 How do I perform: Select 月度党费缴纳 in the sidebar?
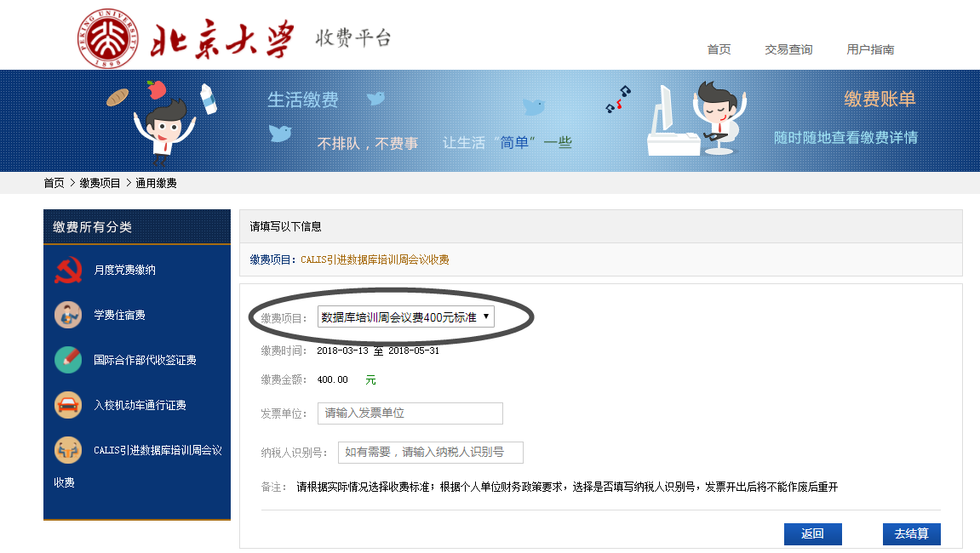coord(124,270)
